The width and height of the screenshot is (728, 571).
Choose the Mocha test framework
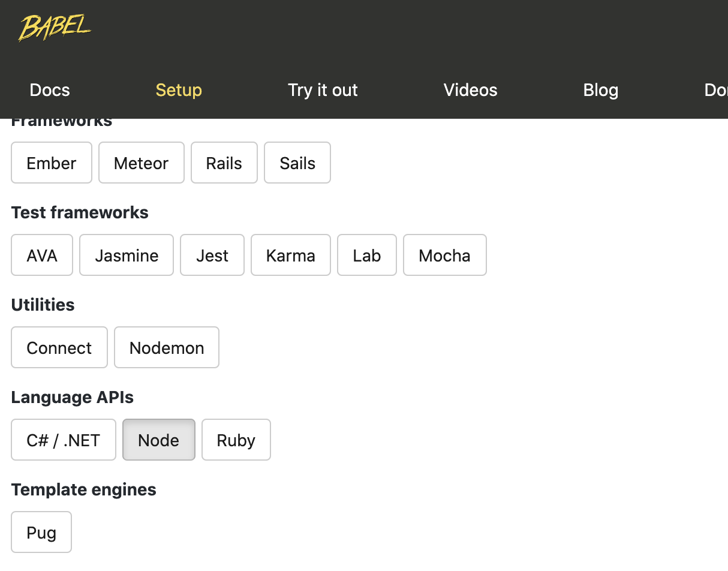point(445,255)
